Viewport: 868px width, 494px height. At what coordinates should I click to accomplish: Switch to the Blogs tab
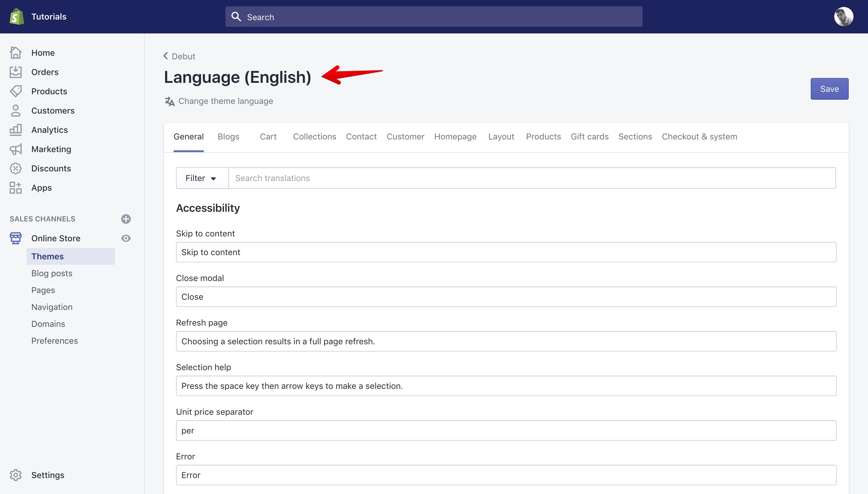pos(228,137)
